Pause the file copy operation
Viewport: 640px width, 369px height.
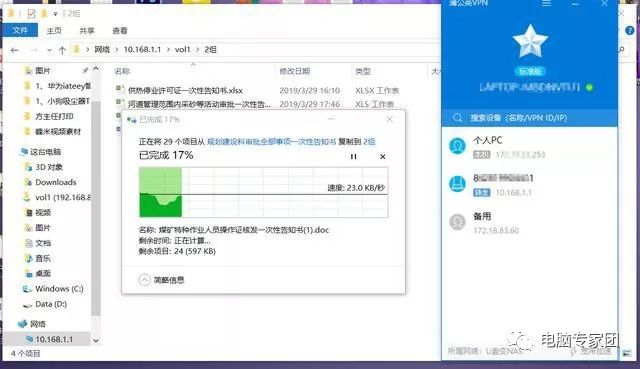[353, 157]
